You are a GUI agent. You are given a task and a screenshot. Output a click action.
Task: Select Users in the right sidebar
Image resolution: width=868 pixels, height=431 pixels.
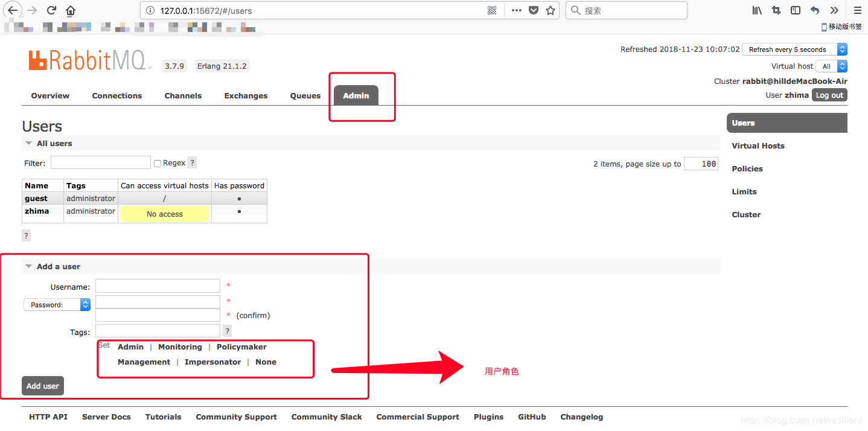click(787, 123)
